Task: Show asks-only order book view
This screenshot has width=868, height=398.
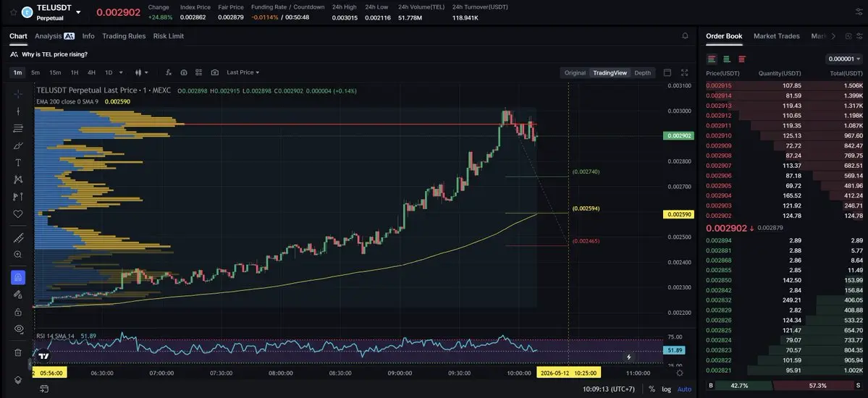Action: 742,59
